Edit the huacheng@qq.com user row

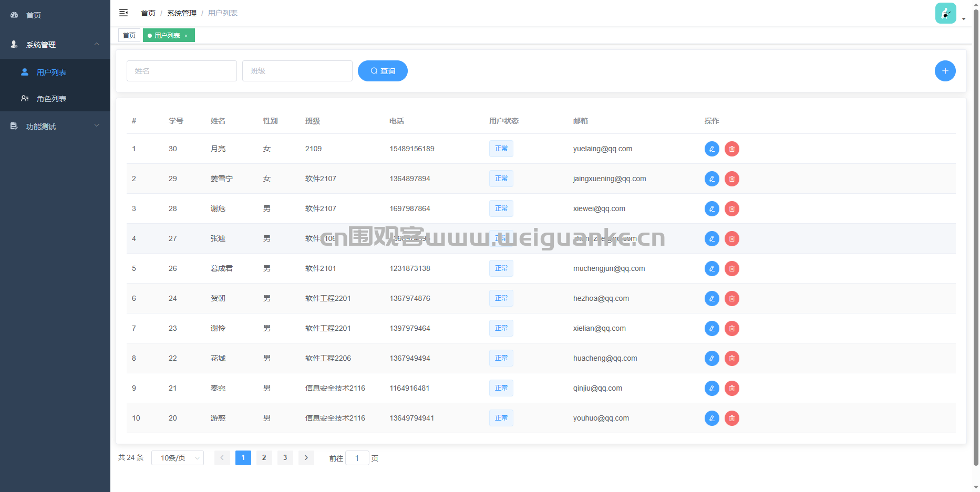coord(711,358)
